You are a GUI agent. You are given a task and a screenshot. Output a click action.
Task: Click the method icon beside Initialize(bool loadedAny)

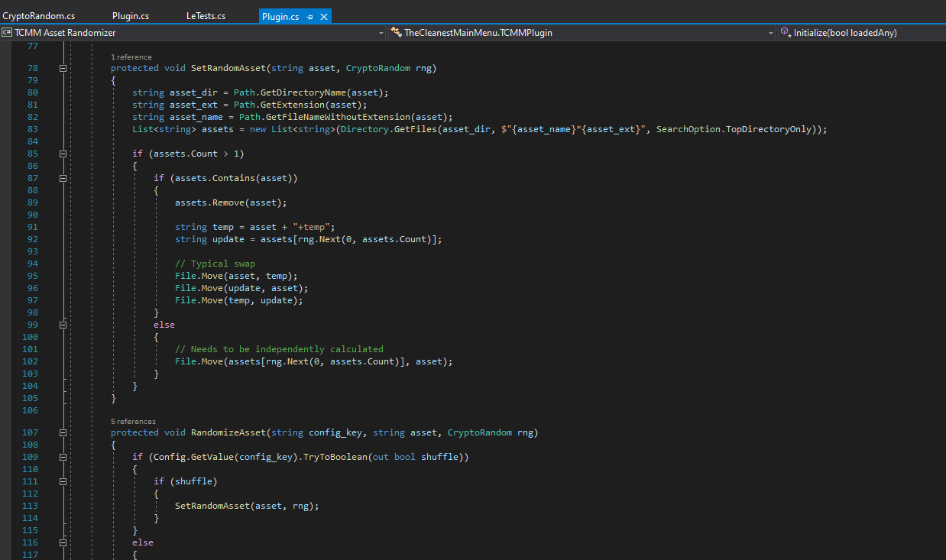click(x=786, y=33)
